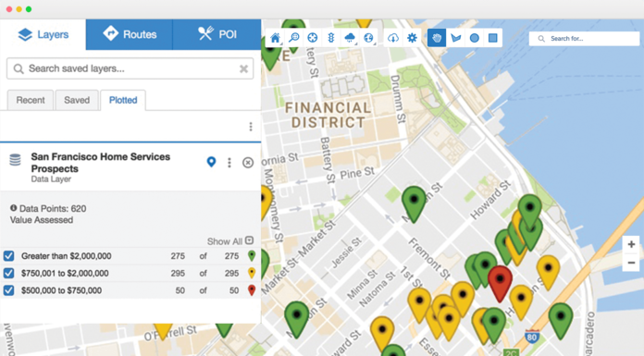Viewport: 644px width, 356px height.
Task: Click Value Assessed label
Action: [42, 220]
